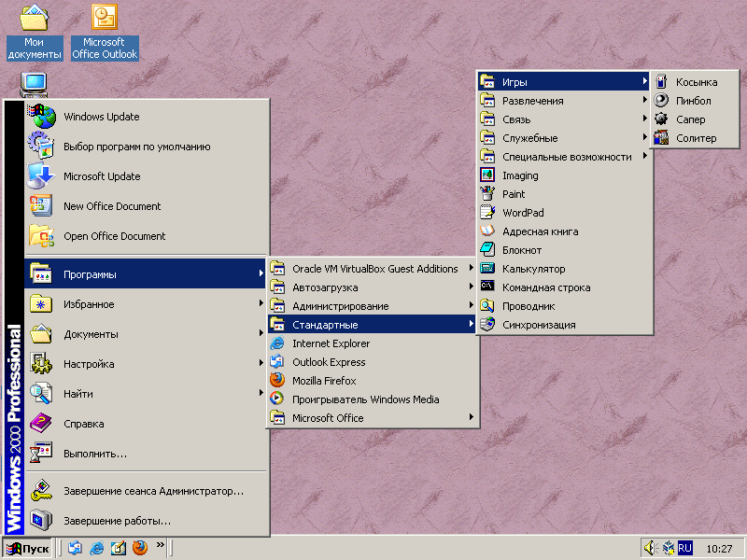Open the Связь folder in Стандартные
The image size is (747, 560).
coord(564,119)
